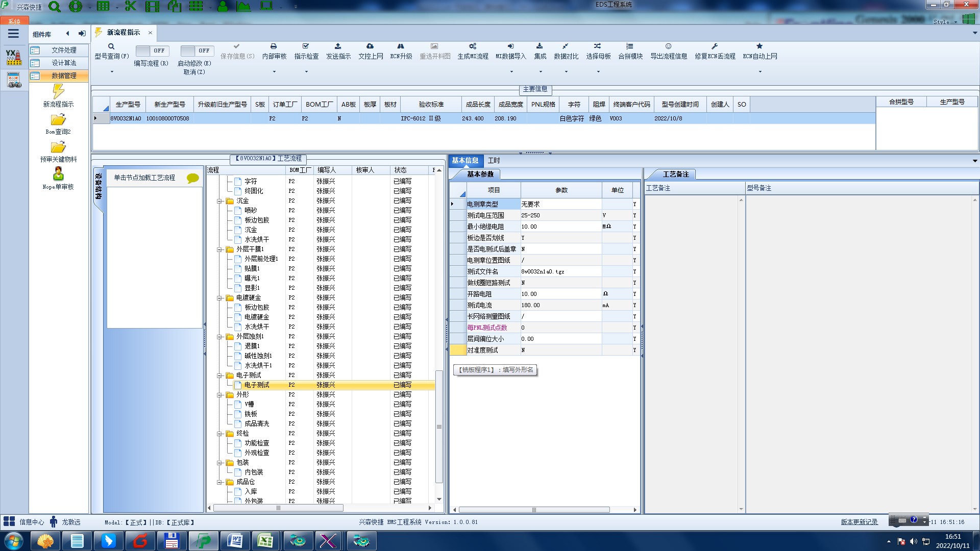980x551 pixels.
Task: Click 【铣板程序1】填写外形名 button
Action: (495, 370)
